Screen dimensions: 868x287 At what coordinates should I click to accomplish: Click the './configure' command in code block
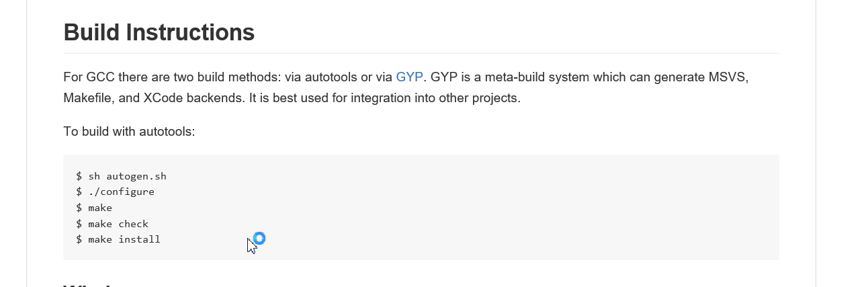tap(121, 192)
